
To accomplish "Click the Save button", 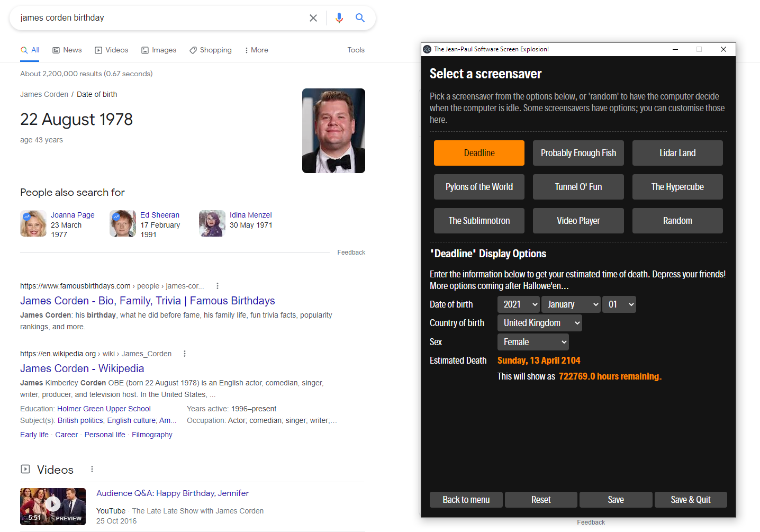I will coord(616,500).
